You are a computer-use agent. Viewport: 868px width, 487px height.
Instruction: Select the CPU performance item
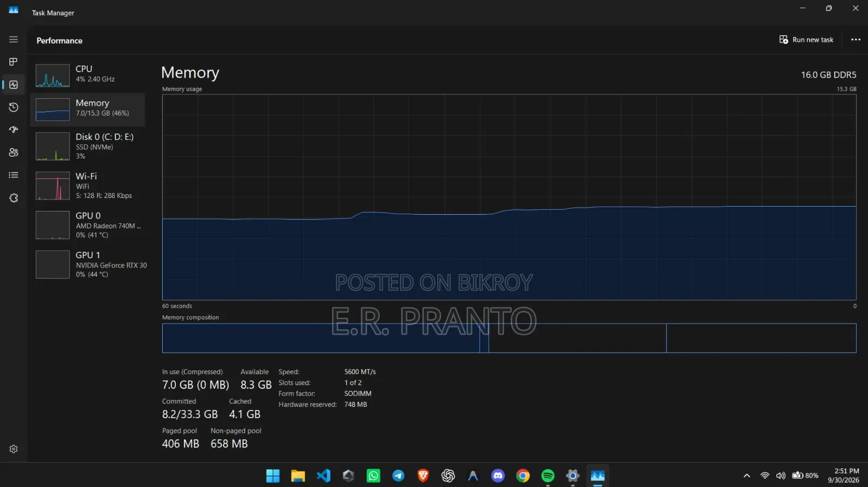(x=88, y=75)
